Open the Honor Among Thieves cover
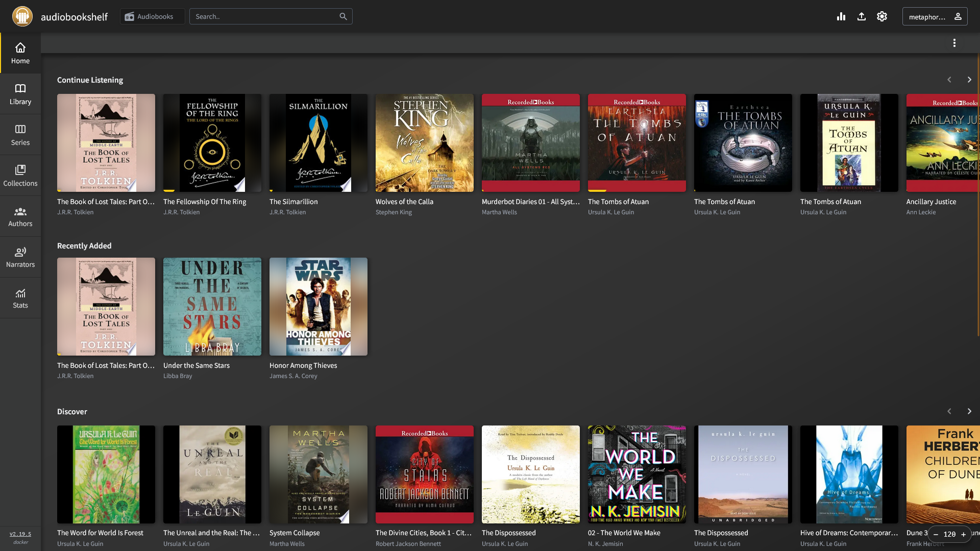The image size is (980, 551). pyautogui.click(x=318, y=307)
